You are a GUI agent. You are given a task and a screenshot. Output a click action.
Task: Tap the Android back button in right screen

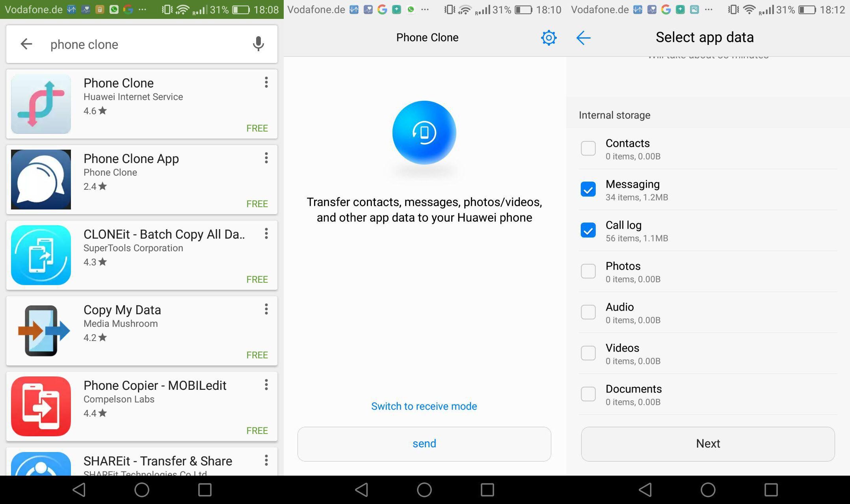click(645, 490)
